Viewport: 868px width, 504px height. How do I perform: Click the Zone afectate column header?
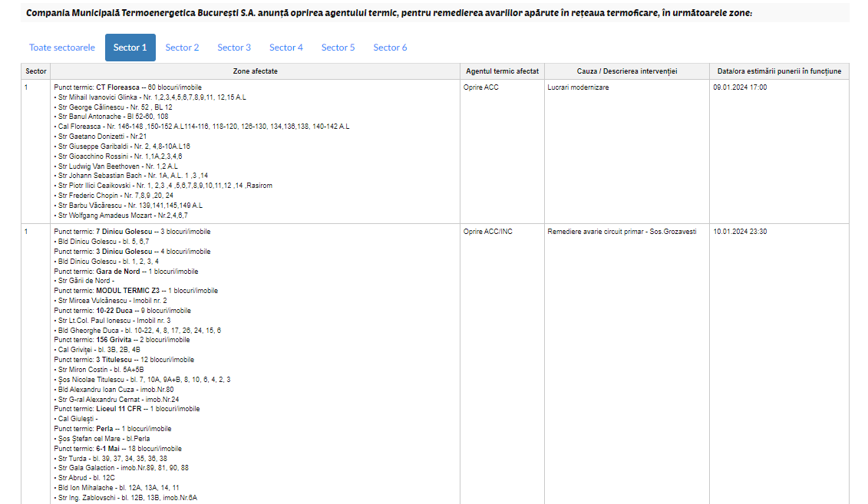(x=255, y=71)
